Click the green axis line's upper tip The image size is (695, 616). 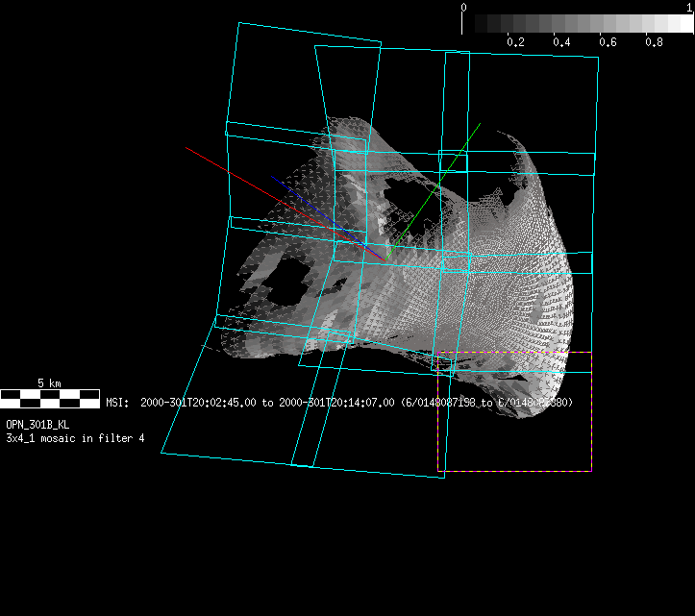click(x=480, y=124)
